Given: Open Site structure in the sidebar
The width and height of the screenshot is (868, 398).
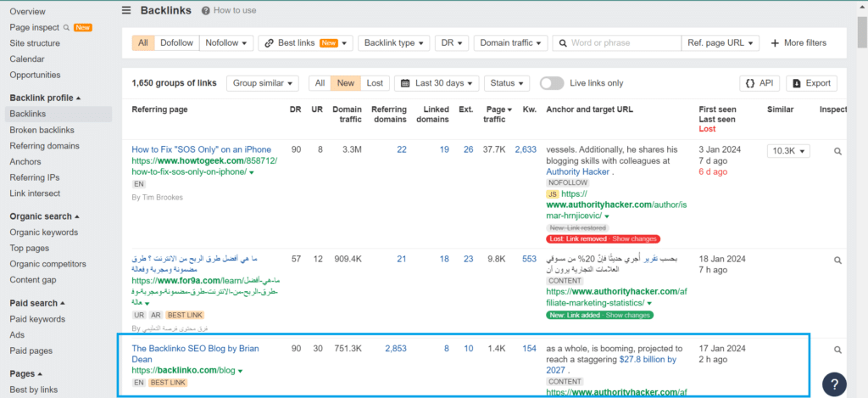Looking at the screenshot, I should [35, 43].
